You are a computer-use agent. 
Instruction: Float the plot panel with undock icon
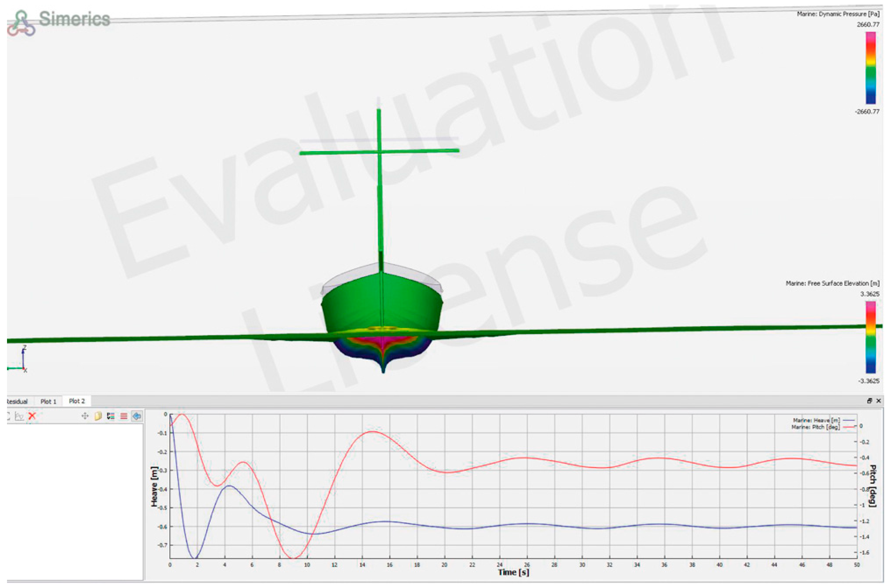870,401
